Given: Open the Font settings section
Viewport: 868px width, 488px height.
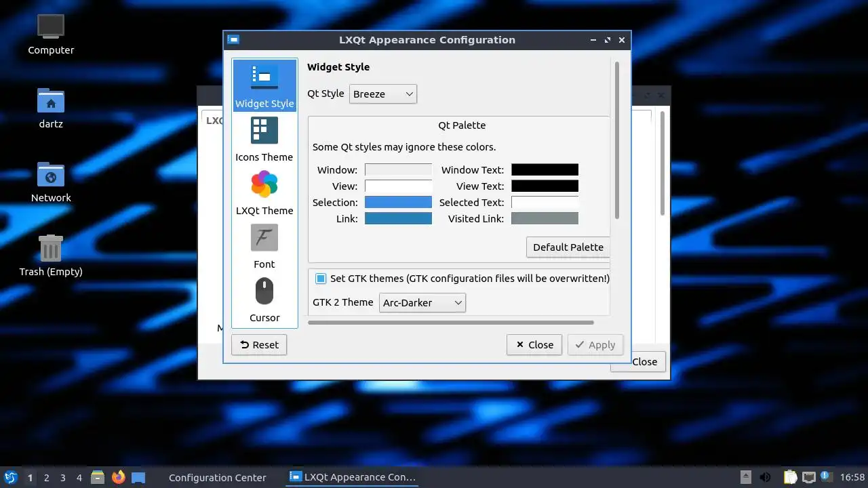Looking at the screenshot, I should coord(264,247).
